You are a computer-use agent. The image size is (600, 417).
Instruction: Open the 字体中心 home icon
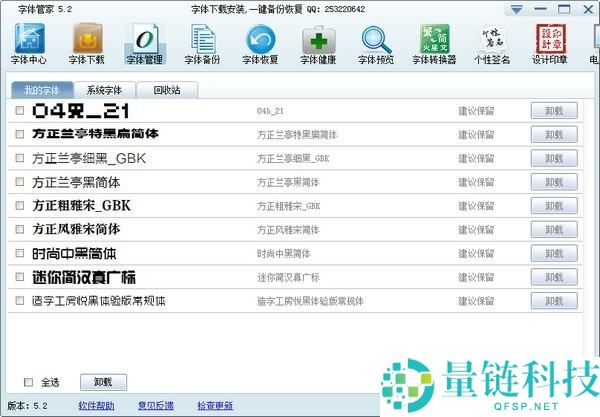coord(30,44)
